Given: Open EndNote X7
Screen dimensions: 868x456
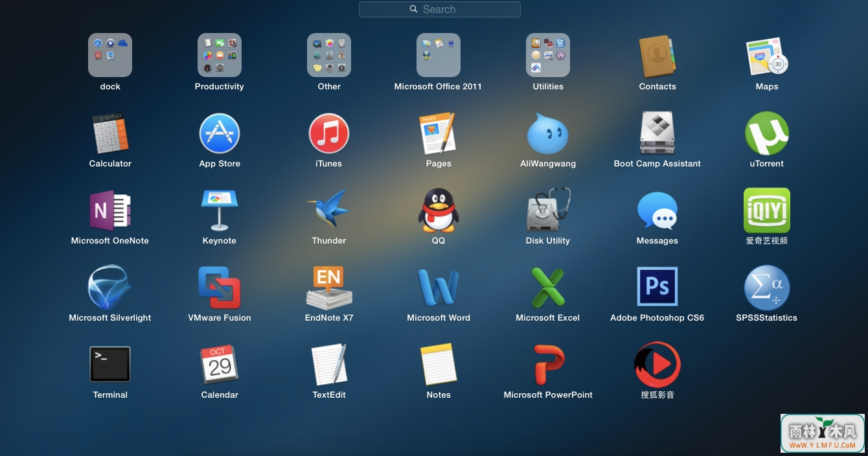Looking at the screenshot, I should click(x=329, y=288).
